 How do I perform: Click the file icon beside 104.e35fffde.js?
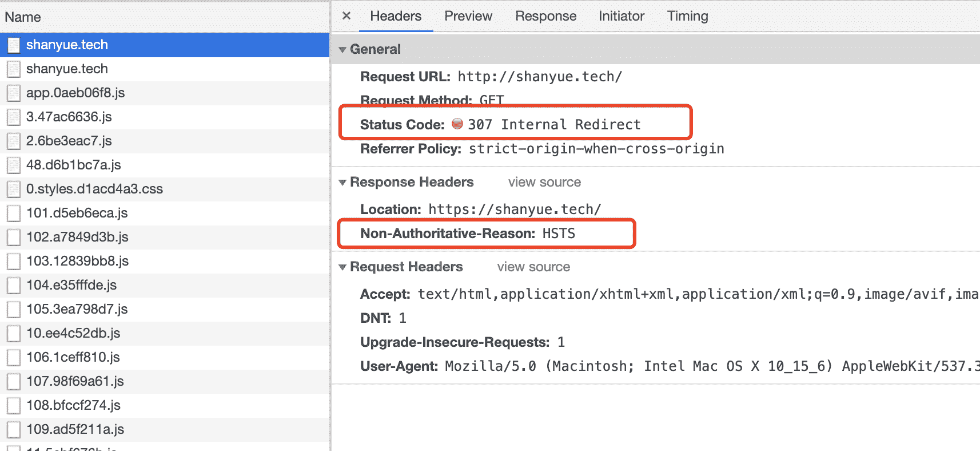click(x=14, y=286)
